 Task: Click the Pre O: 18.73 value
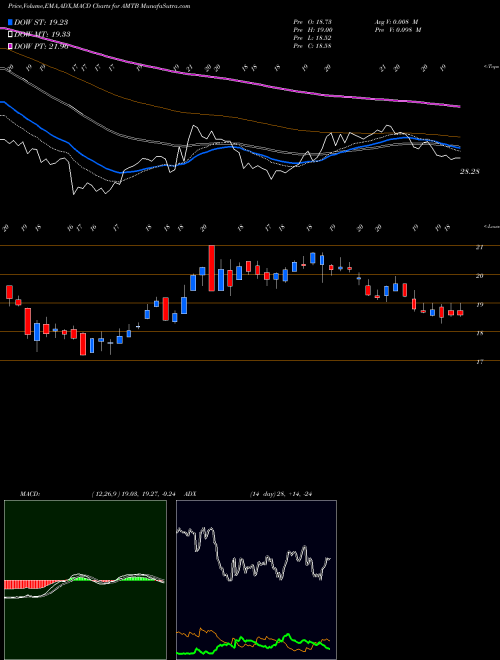[312, 22]
